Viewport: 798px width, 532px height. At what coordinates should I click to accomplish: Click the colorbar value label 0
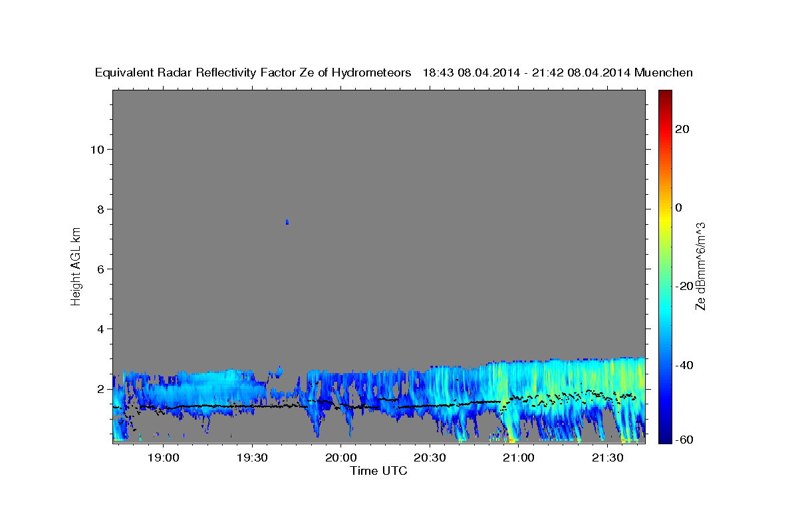[679, 207]
